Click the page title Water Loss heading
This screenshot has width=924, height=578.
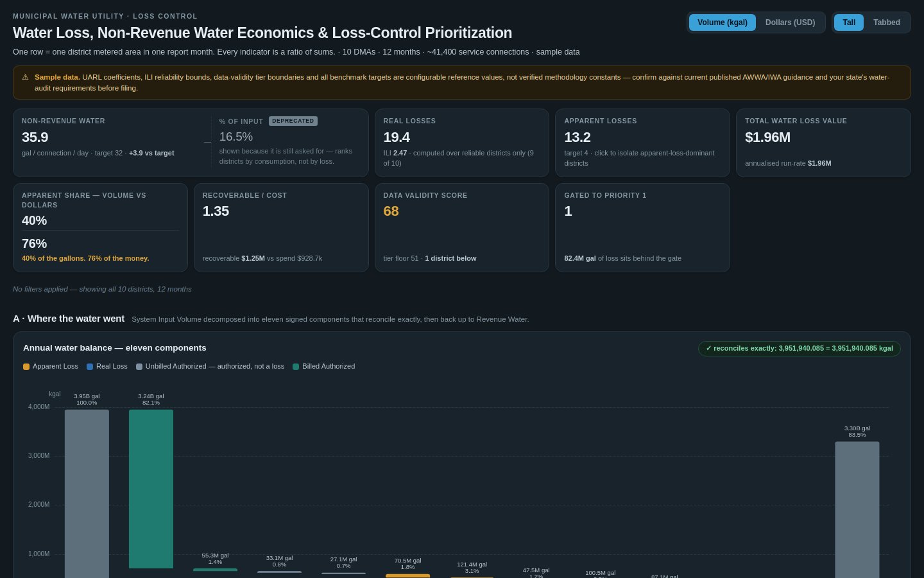262,33
